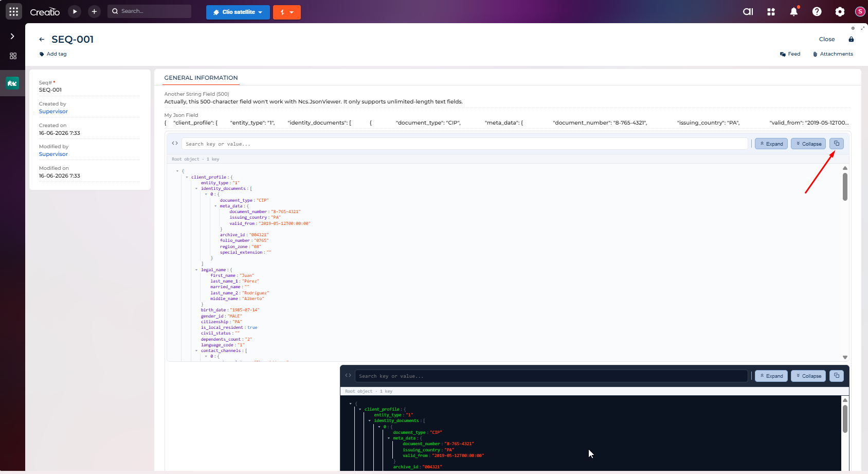The height and width of the screenshot is (474, 868).
Task: Click Expand in the dark JSON viewer
Action: click(771, 376)
